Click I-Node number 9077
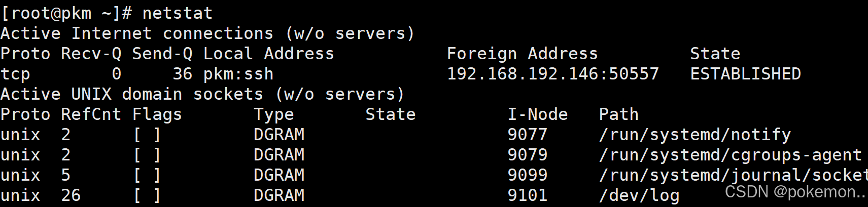 click(x=528, y=135)
